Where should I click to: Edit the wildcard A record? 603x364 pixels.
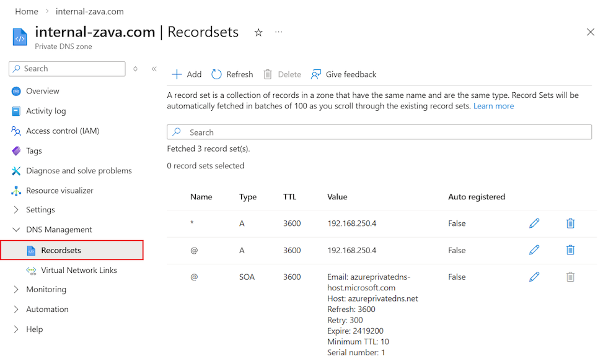coord(534,223)
